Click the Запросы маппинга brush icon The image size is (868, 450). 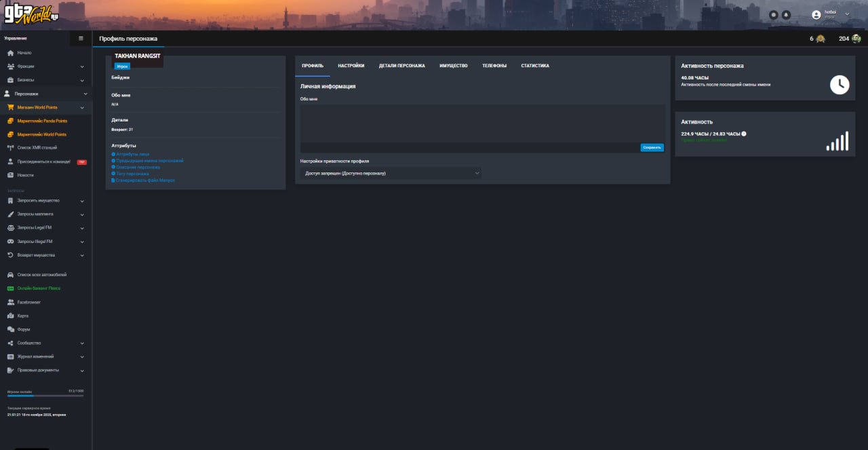[x=10, y=214]
